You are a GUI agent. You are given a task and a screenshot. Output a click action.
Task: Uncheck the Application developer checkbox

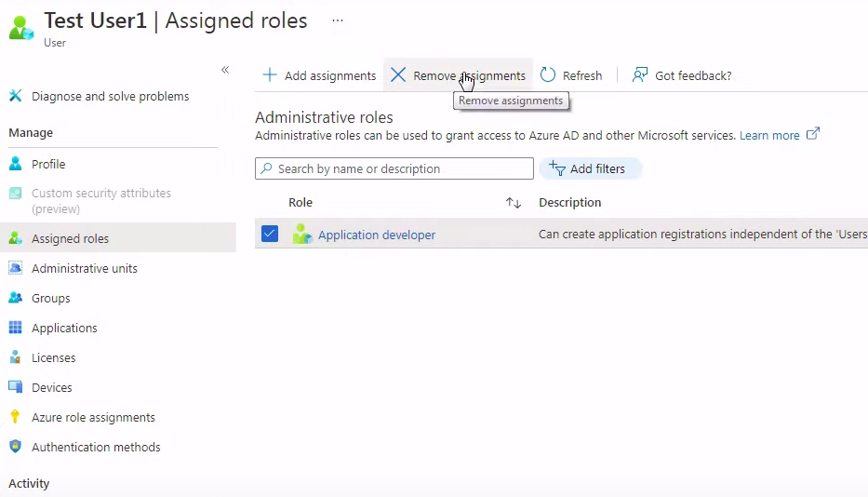[x=270, y=234]
